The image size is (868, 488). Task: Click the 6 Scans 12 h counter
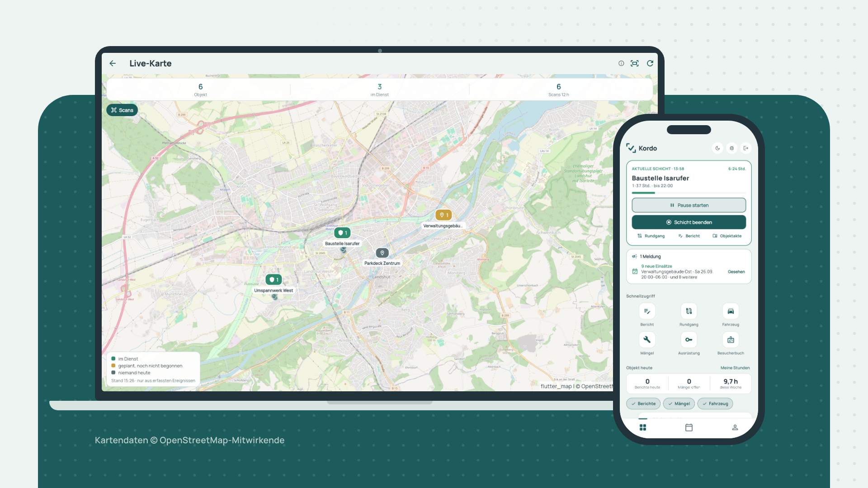pyautogui.click(x=559, y=89)
